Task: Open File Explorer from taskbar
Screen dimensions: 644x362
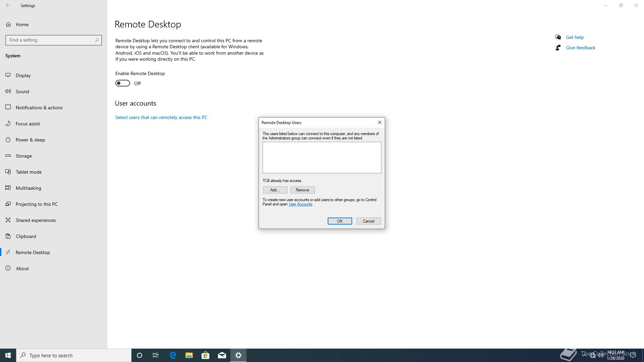Action: [189, 355]
